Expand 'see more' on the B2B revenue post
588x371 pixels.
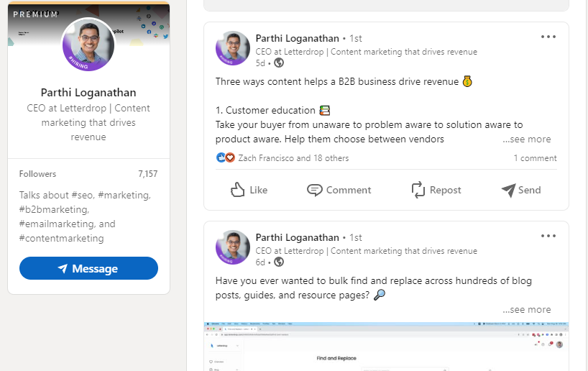tap(527, 139)
